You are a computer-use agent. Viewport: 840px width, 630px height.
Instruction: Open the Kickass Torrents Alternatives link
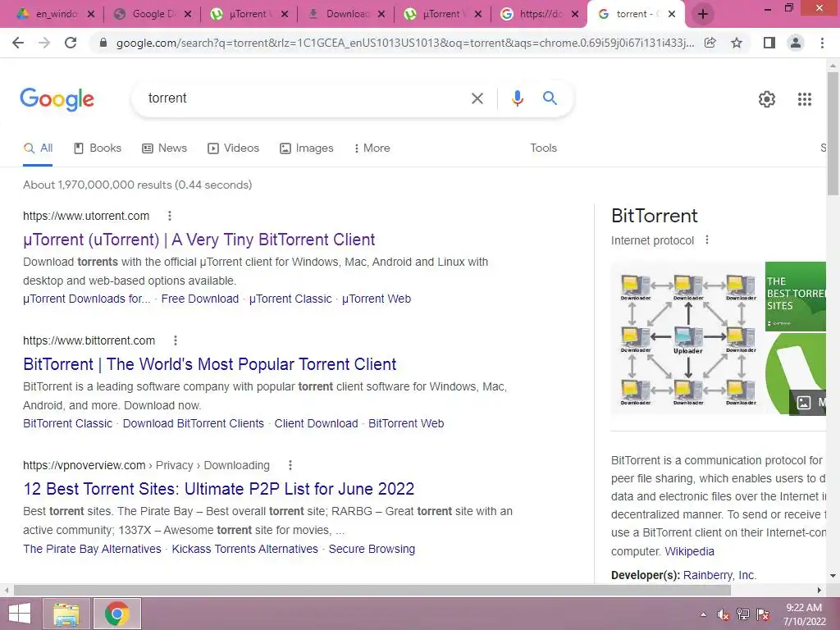click(x=244, y=549)
